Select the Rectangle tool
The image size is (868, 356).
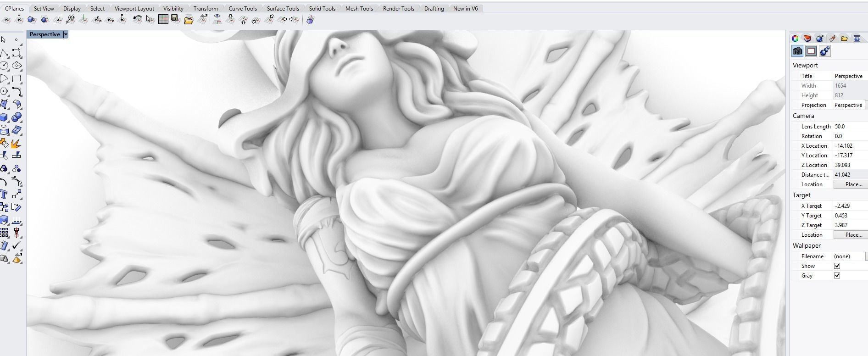pos(17,78)
